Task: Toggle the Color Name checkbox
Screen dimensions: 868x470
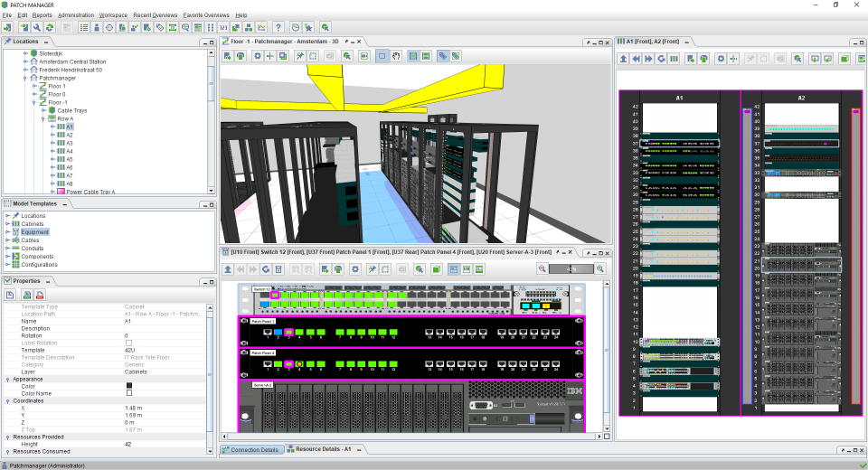Action: pos(128,393)
